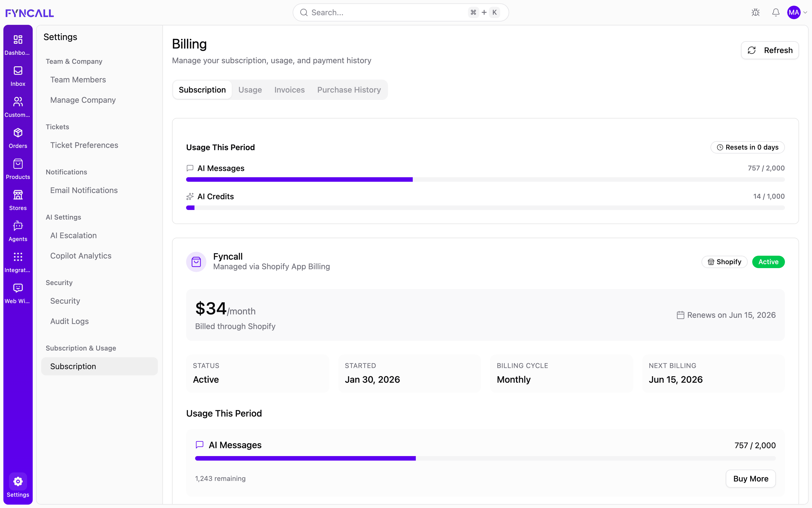The width and height of the screenshot is (812, 508).
Task: Expand the account menu chevron
Action: click(805, 13)
